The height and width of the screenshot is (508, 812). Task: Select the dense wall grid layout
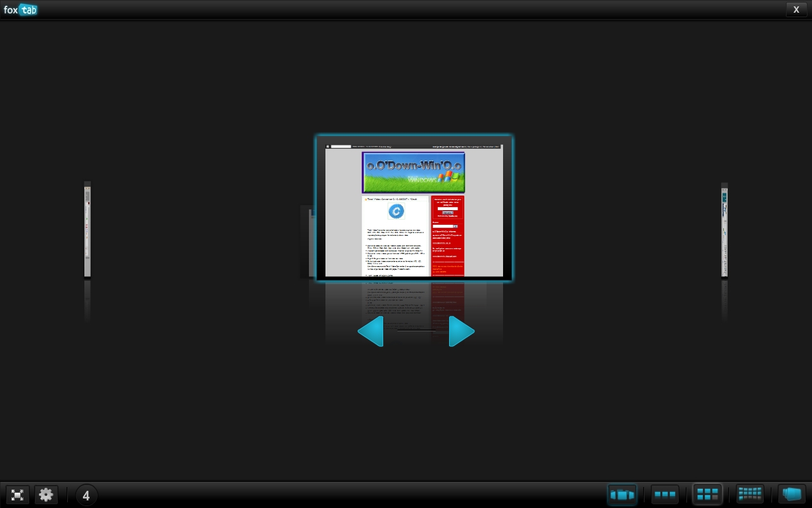coord(750,495)
